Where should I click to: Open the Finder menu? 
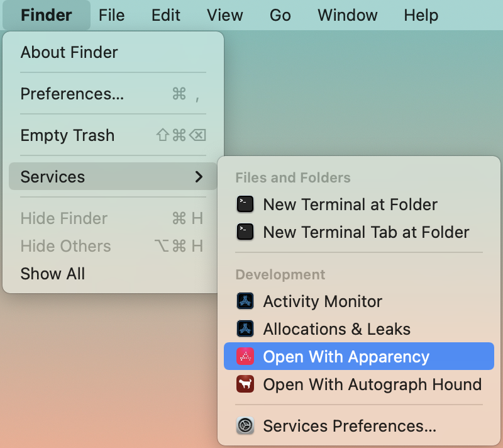[45, 15]
